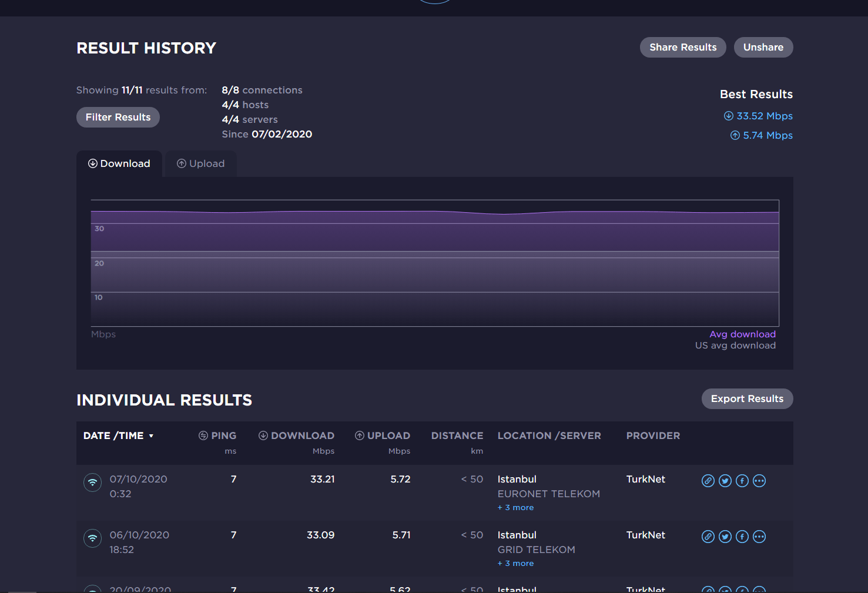Click the Unshare button
The height and width of the screenshot is (593, 868).
click(763, 48)
